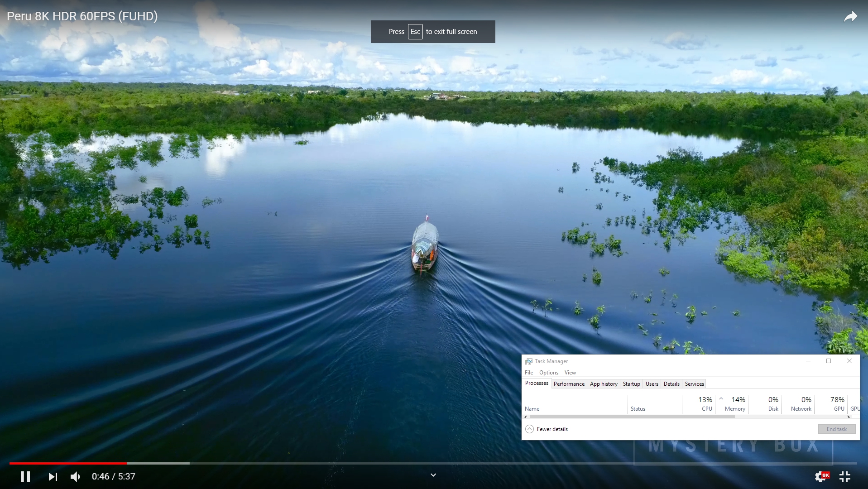Click the End task button

point(836,429)
